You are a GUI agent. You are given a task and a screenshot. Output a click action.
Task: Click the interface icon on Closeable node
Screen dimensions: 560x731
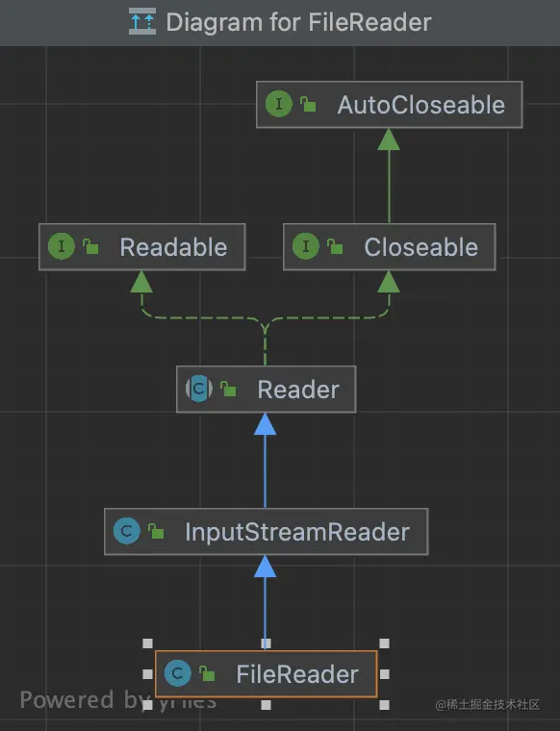pos(306,245)
